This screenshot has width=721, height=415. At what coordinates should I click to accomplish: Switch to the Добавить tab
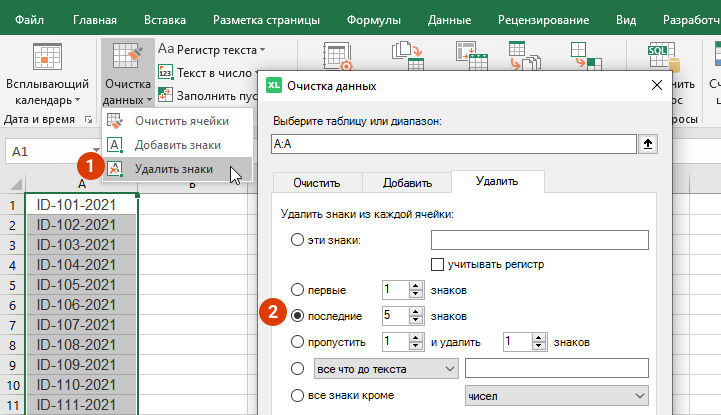406,183
